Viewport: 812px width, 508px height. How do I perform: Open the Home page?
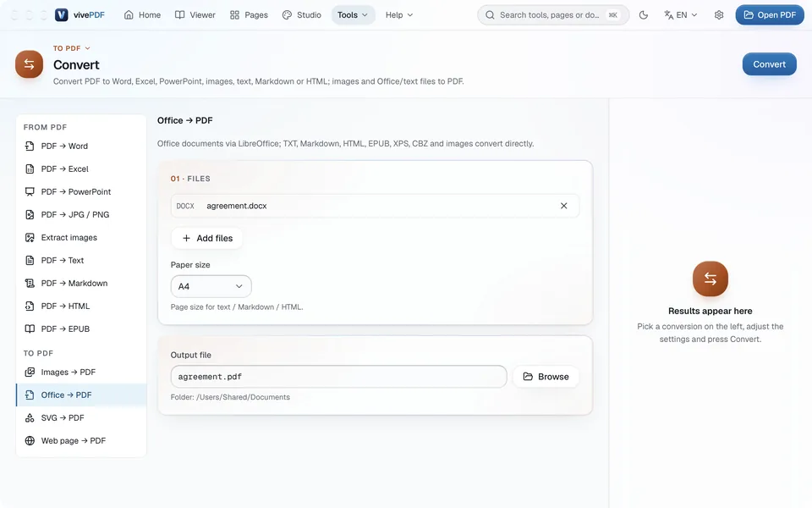(x=142, y=15)
